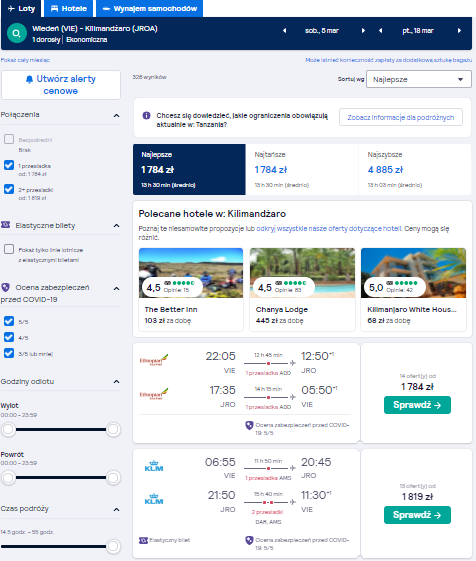The image size is (476, 561).
Task: Click the COVID-19 shield icon in filters
Action: (5, 287)
